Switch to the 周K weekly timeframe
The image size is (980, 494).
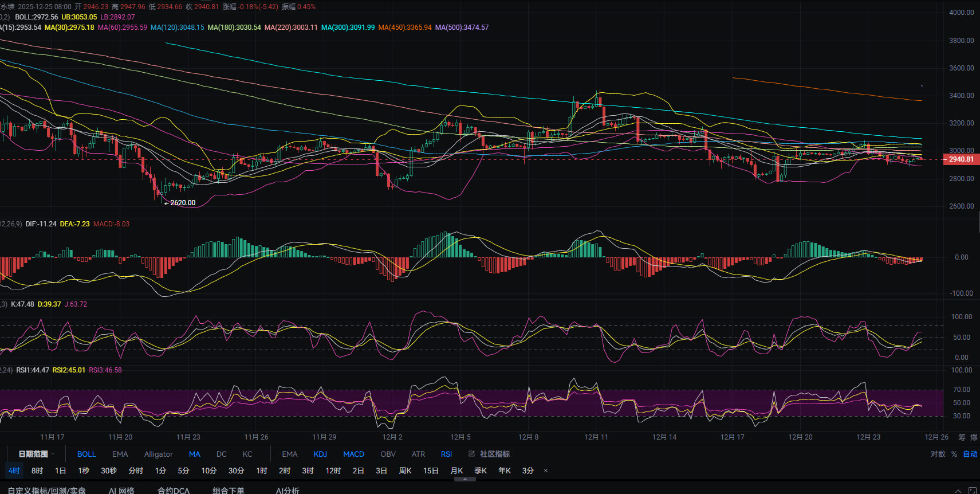[405, 471]
